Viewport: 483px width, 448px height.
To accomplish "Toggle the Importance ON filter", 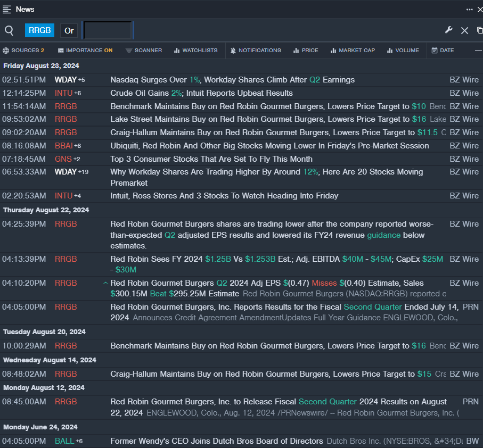I will (85, 51).
